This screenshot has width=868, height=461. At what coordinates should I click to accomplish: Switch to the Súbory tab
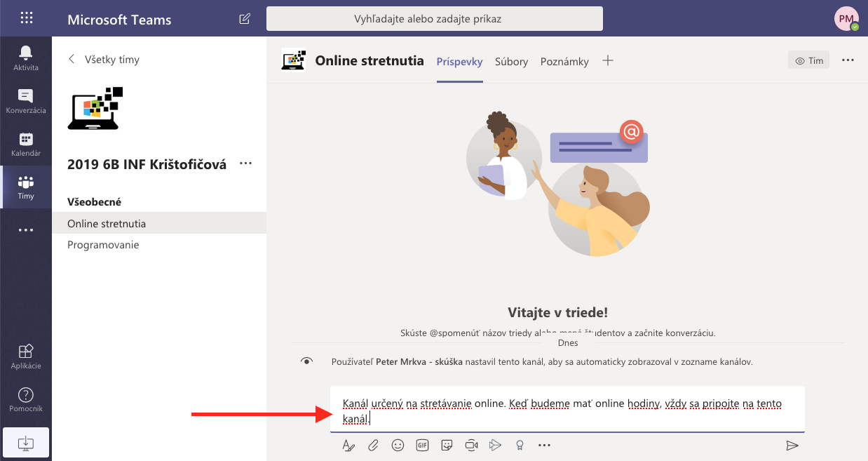[511, 62]
